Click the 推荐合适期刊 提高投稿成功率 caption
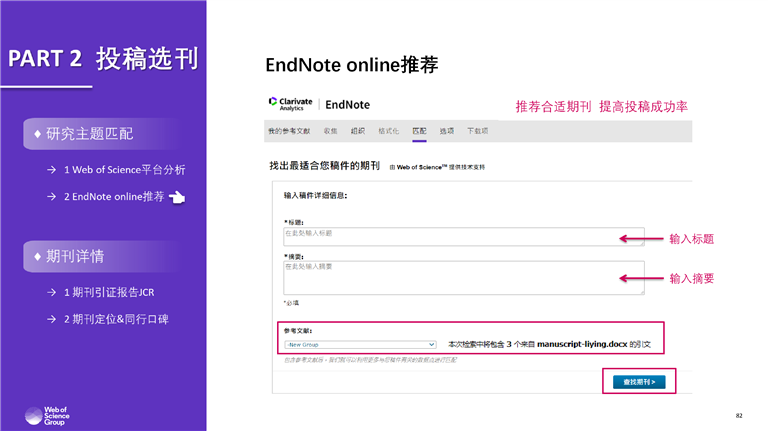The width and height of the screenshot is (768, 431). [x=601, y=106]
